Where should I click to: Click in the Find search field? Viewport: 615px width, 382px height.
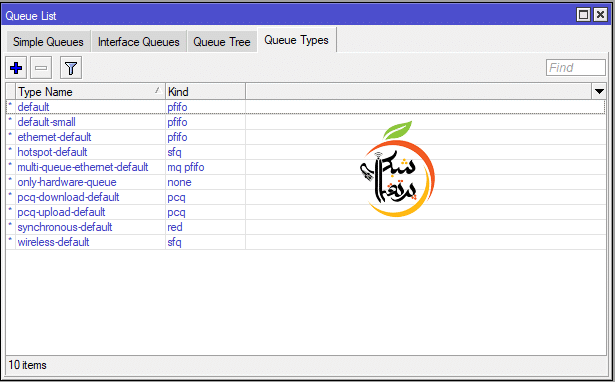click(575, 67)
